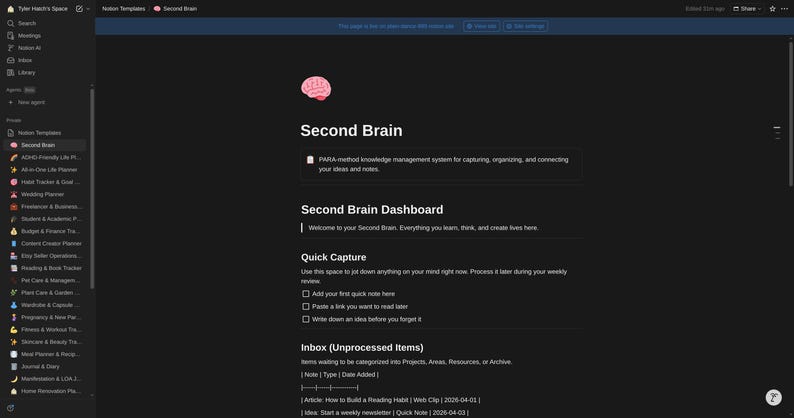Image resolution: width=794 pixels, height=418 pixels.
Task: Open Skincare & Beauty Tracker page
Action: [46, 342]
